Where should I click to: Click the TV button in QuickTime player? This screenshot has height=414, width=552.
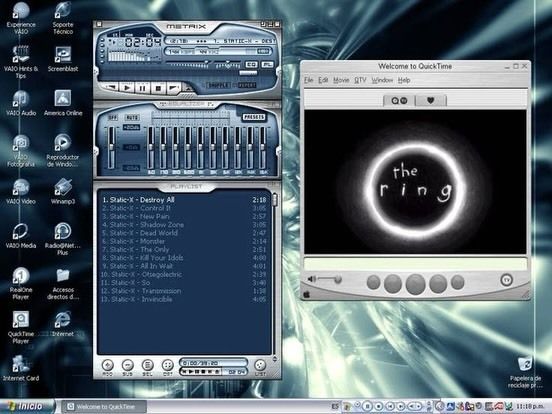pos(506,280)
